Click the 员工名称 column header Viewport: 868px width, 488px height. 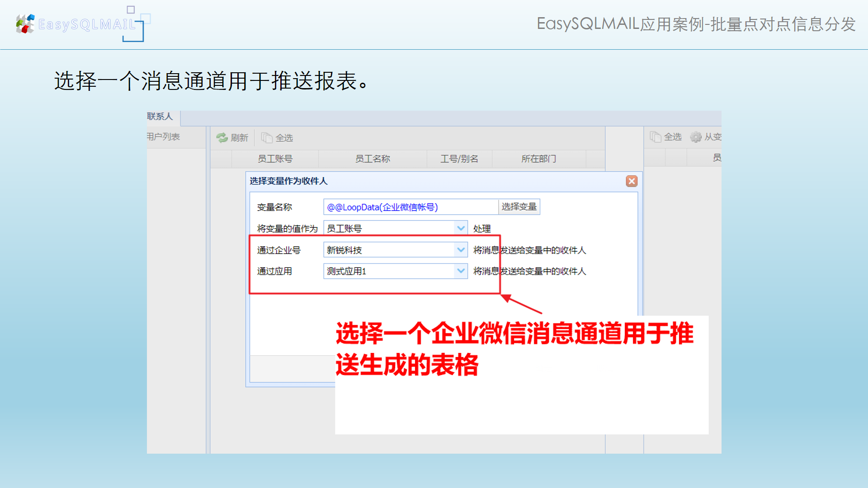pyautogui.click(x=373, y=159)
